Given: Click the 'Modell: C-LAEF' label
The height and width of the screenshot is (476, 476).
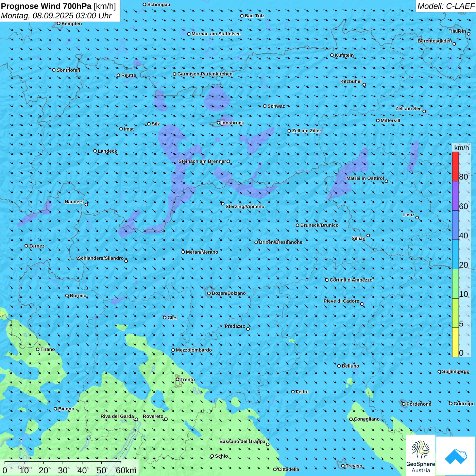Looking at the screenshot, I should (x=446, y=6).
